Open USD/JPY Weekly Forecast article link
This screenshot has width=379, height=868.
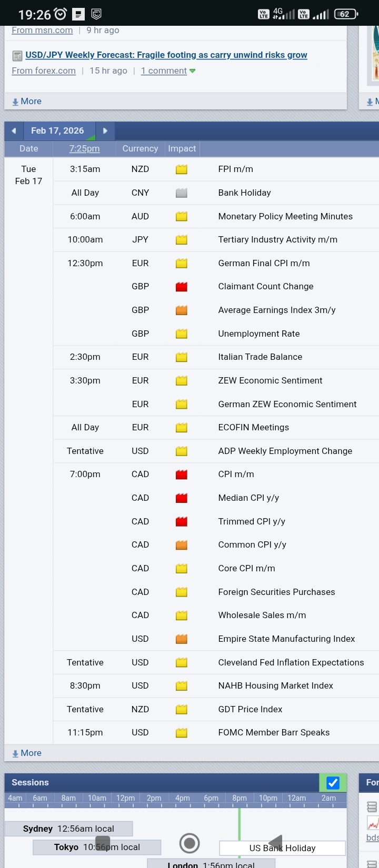click(166, 55)
